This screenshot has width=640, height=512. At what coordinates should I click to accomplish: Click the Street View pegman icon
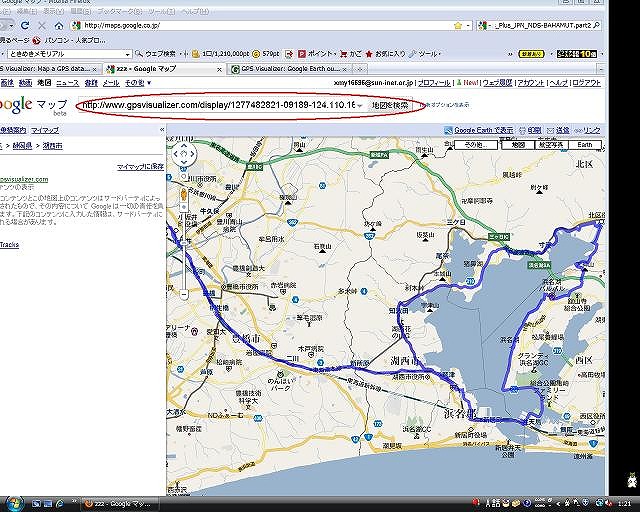[x=184, y=195]
